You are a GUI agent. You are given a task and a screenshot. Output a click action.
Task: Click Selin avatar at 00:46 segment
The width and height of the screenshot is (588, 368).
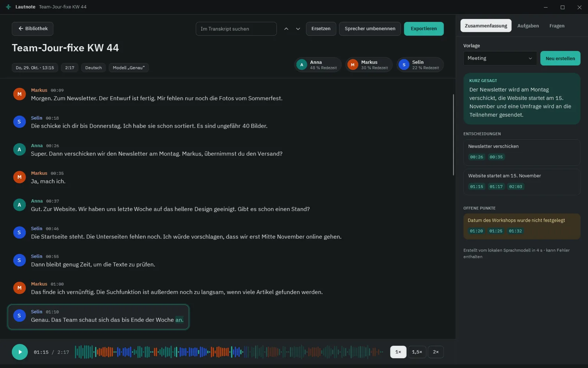pyautogui.click(x=19, y=233)
